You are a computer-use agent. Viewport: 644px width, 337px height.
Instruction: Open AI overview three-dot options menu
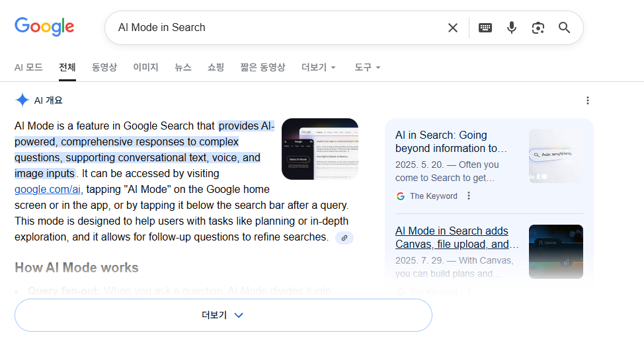click(x=588, y=100)
